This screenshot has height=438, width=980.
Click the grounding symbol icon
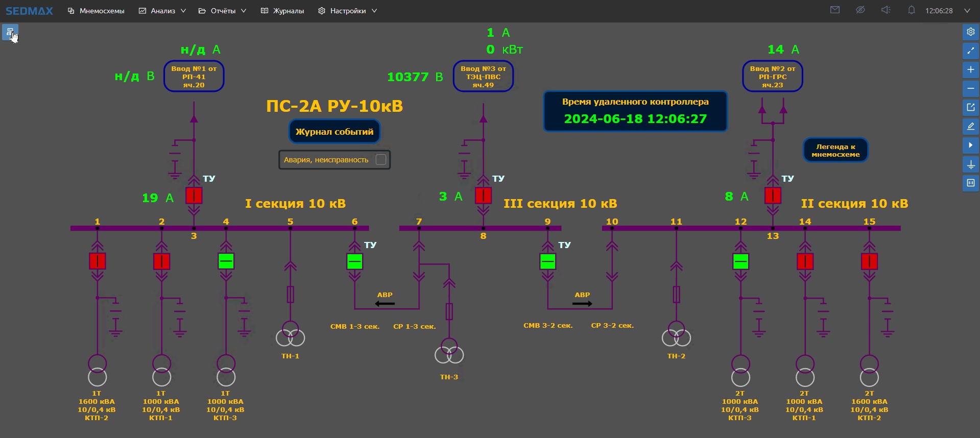[970, 164]
